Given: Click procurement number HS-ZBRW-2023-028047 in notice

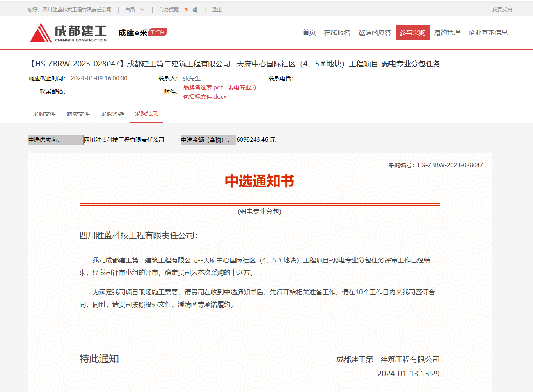Looking at the screenshot, I should pyautogui.click(x=450, y=165).
